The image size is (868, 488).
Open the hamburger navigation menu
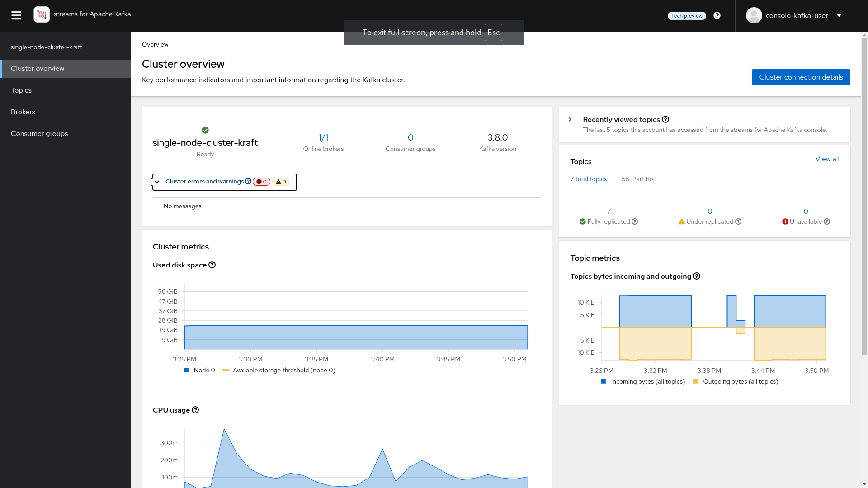(x=16, y=16)
